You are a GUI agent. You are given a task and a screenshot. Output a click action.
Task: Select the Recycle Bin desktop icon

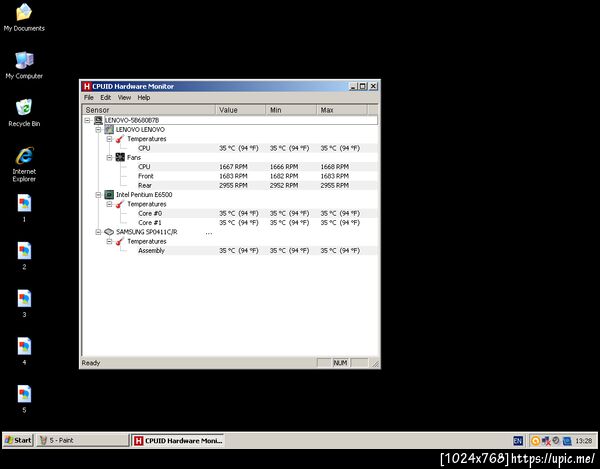click(x=24, y=113)
